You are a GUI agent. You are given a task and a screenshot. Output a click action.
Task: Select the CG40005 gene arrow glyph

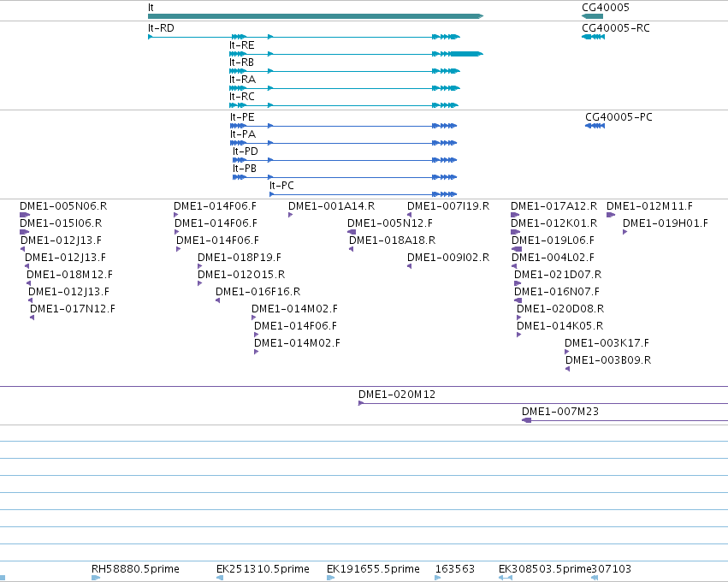[x=593, y=16]
